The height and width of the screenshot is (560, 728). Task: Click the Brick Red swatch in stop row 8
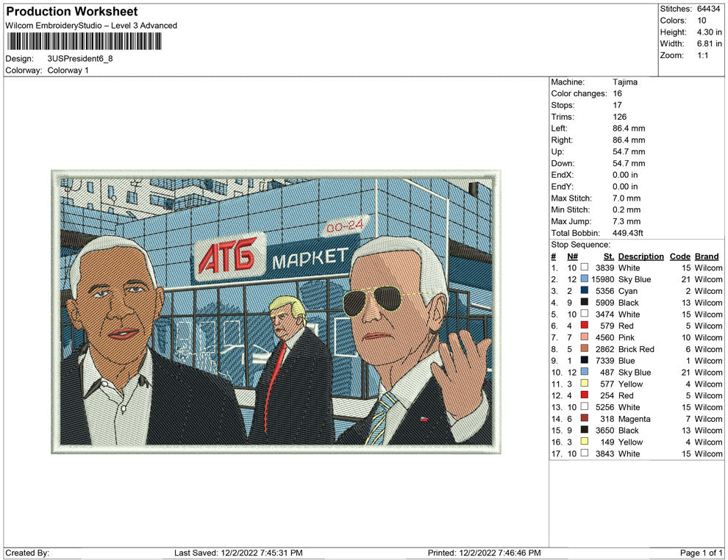(585, 348)
